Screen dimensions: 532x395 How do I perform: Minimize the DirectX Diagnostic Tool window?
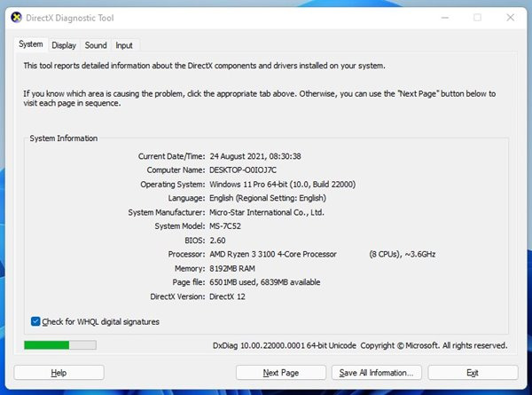pyautogui.click(x=445, y=18)
